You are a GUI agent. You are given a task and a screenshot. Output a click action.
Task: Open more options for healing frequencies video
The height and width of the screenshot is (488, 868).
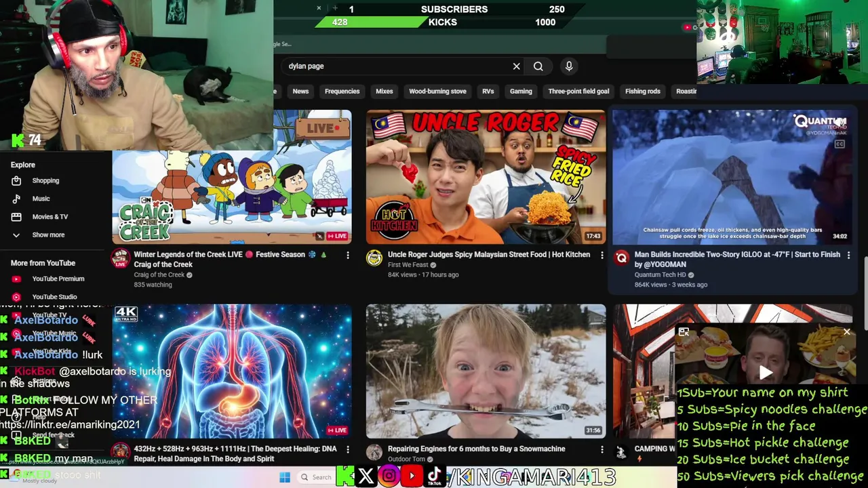[x=348, y=449]
